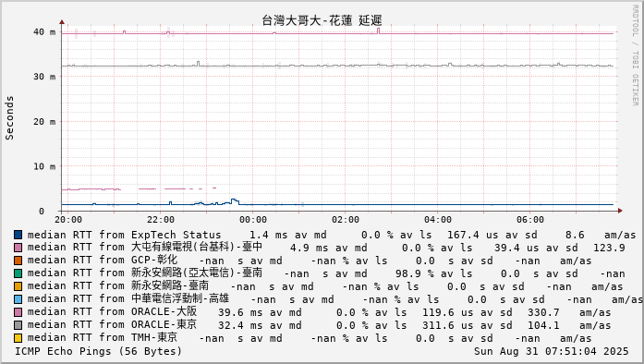Click the gray ORACLE-東京 legend swatch

pos(18,325)
